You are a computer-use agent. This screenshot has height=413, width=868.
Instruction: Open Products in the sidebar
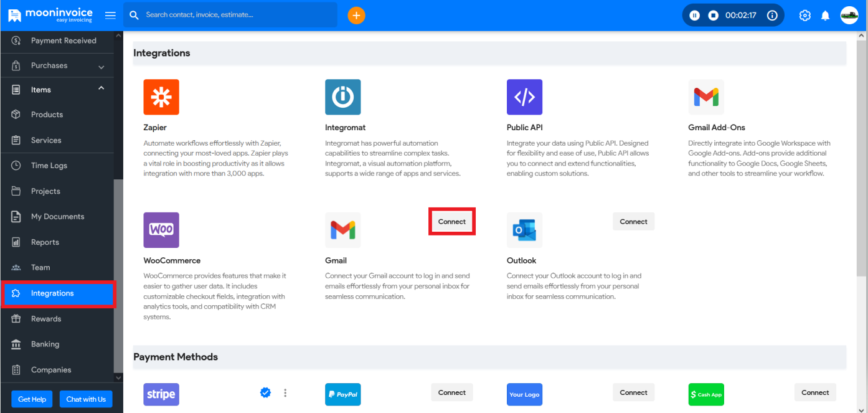click(x=57, y=115)
